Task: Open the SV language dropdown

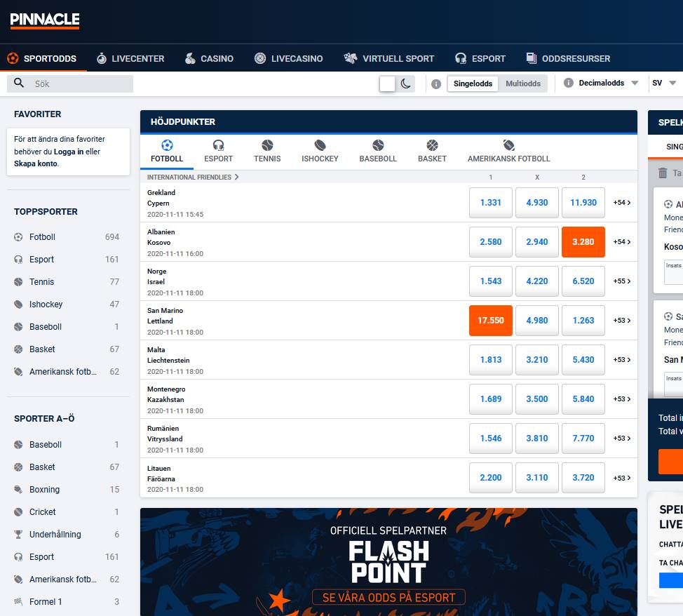Action: coord(664,83)
